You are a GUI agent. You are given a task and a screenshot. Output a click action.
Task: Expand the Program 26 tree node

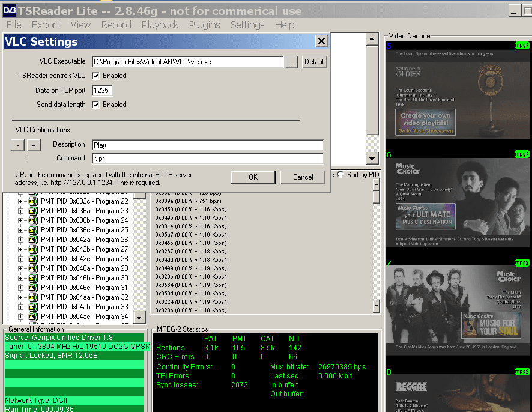pyautogui.click(x=20, y=240)
